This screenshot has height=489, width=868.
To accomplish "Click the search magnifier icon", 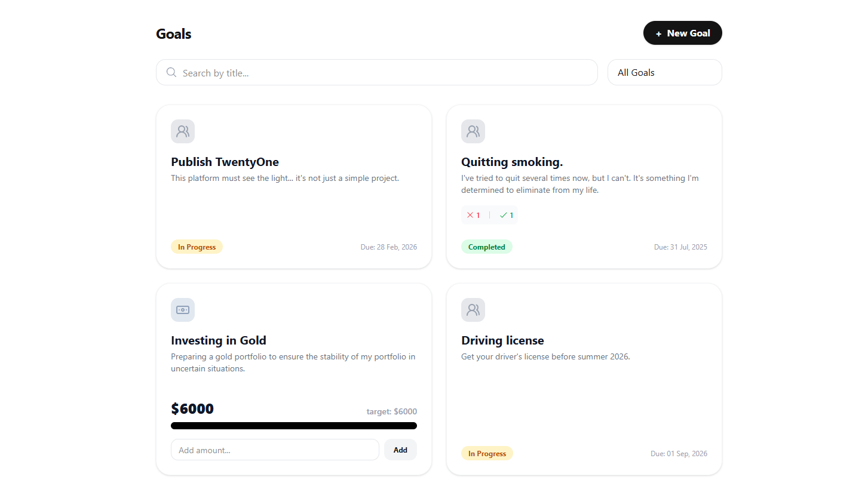I will pyautogui.click(x=171, y=72).
